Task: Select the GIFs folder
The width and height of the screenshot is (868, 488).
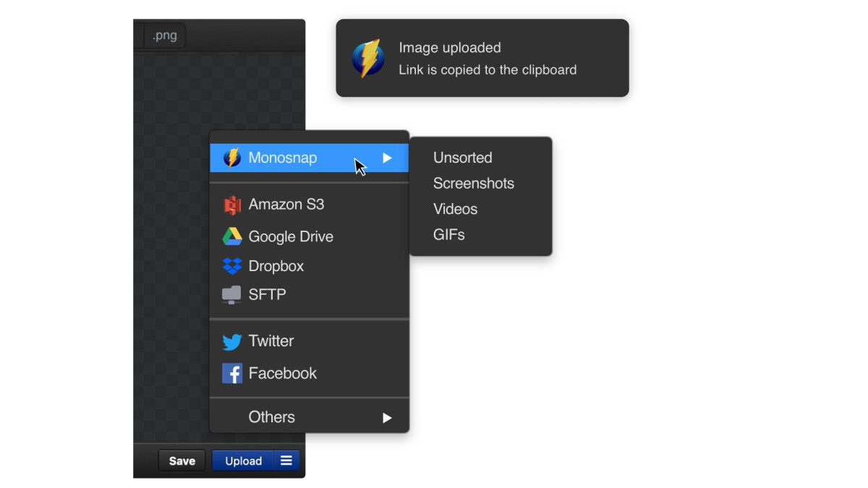Action: 448,235
